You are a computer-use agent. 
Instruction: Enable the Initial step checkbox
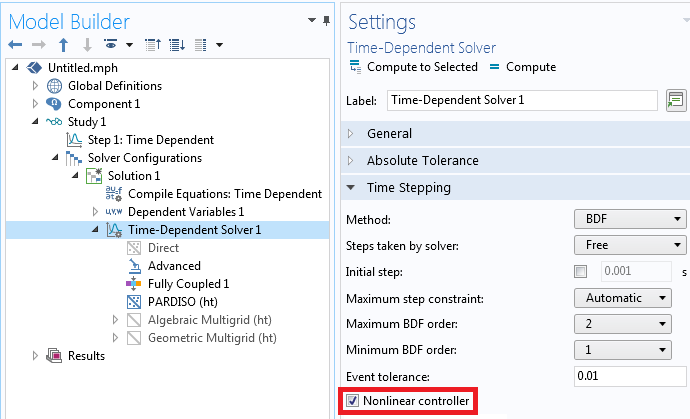[581, 272]
